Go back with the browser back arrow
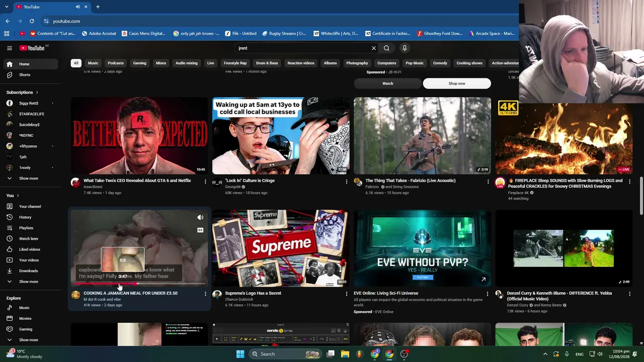The width and height of the screenshot is (644, 362). point(8,21)
